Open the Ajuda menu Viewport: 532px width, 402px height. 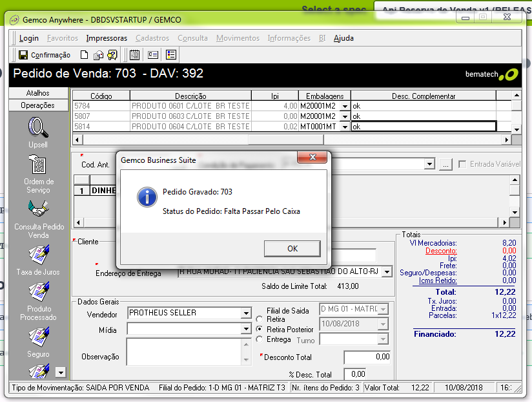coord(343,38)
